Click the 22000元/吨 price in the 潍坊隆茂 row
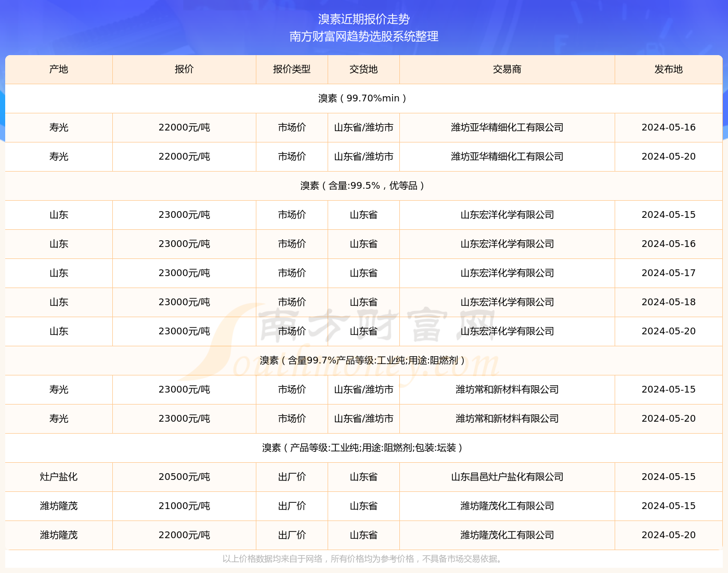The height and width of the screenshot is (573, 728). click(x=184, y=535)
